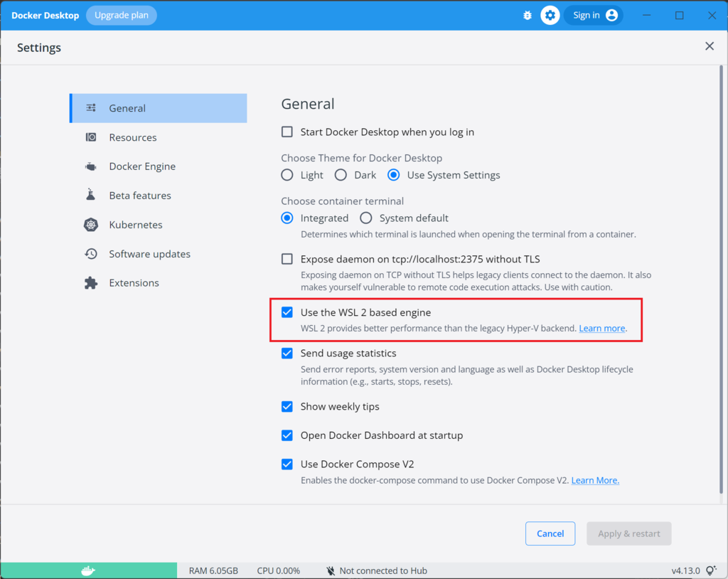Click the Apply & restart button

[629, 533]
